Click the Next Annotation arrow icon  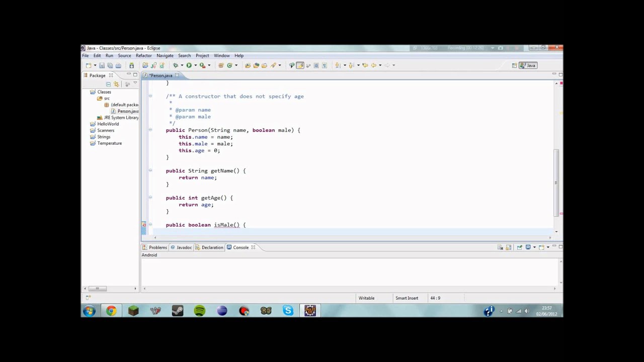pyautogui.click(x=337, y=65)
